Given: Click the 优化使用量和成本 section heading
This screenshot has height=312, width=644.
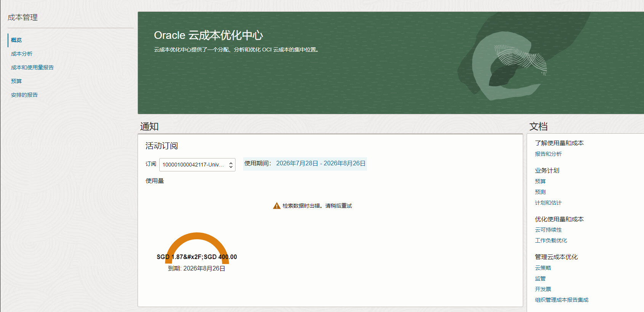Looking at the screenshot, I should point(559,219).
